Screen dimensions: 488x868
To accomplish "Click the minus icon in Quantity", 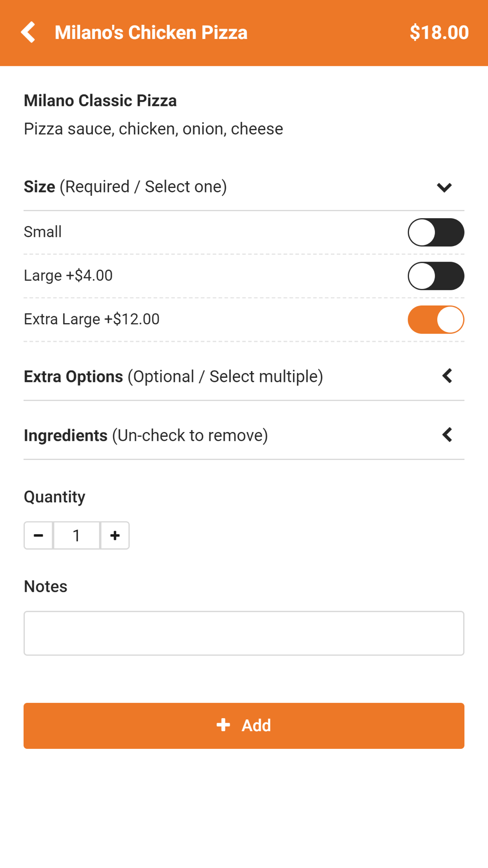I will point(38,536).
